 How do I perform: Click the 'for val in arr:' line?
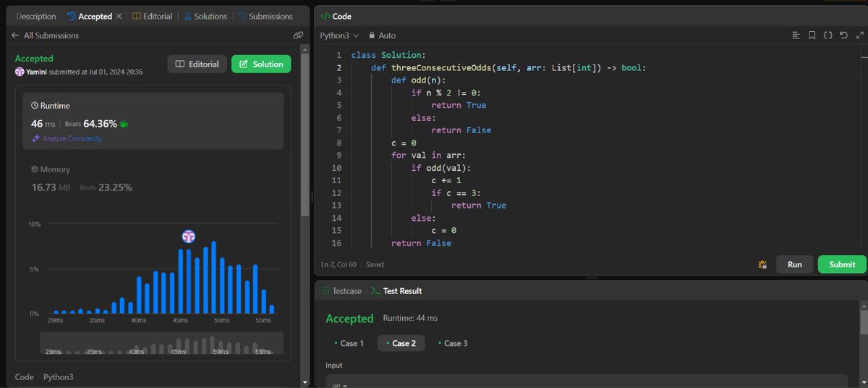[x=427, y=155]
